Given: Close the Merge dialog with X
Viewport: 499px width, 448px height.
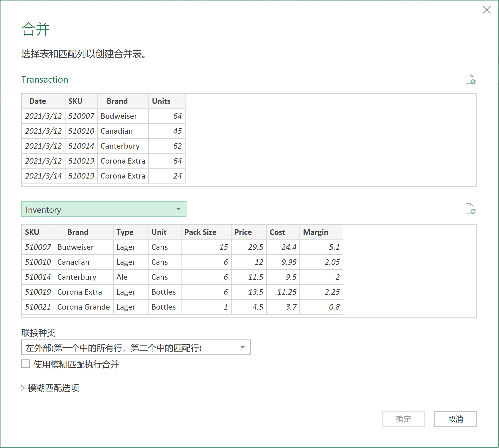Looking at the screenshot, I should point(486,10).
